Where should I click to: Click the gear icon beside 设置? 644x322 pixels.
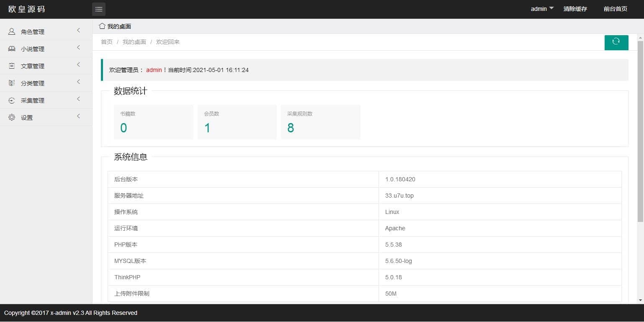(x=12, y=118)
